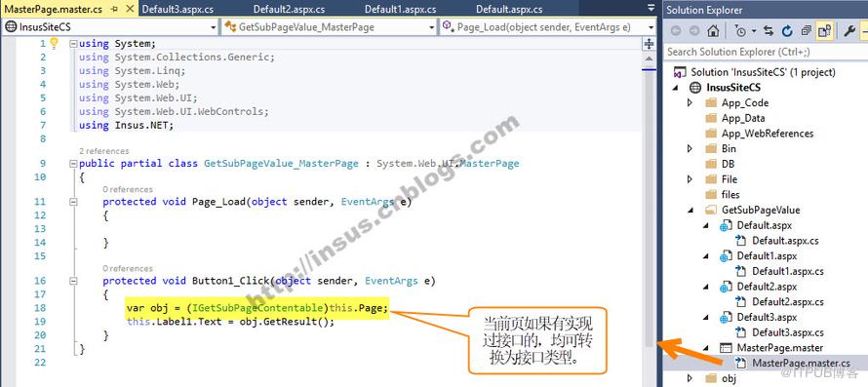Select the DB folder

coord(729,164)
